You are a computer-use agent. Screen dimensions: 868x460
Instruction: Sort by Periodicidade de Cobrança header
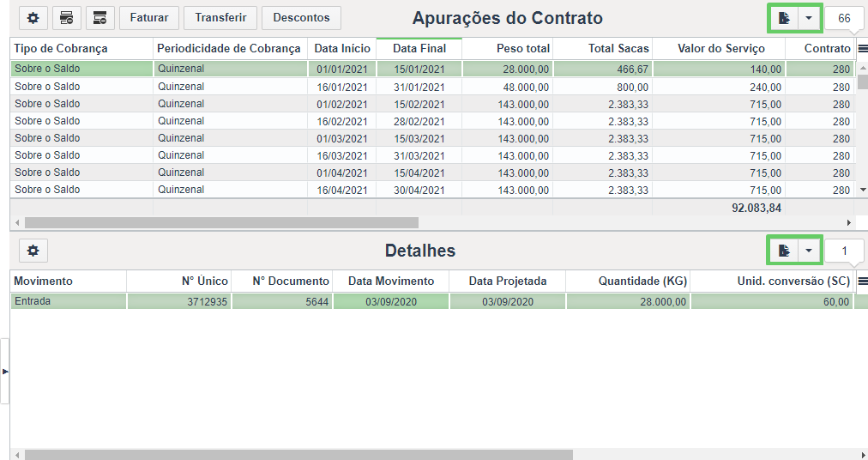point(229,49)
